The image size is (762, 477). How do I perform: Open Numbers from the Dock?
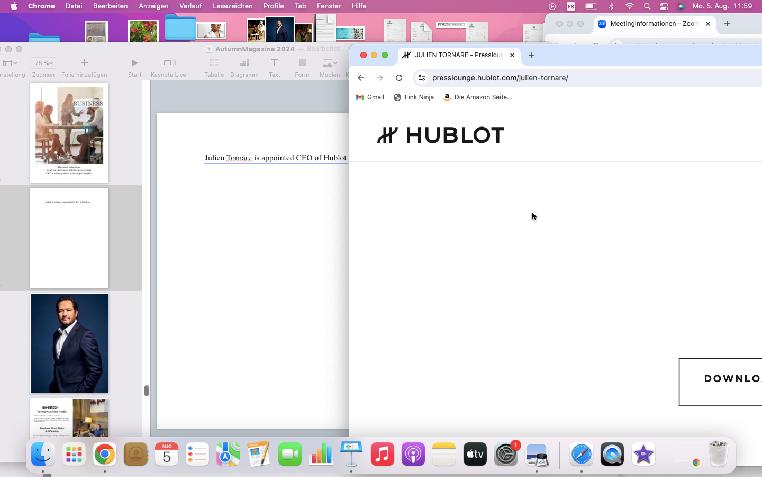point(320,455)
